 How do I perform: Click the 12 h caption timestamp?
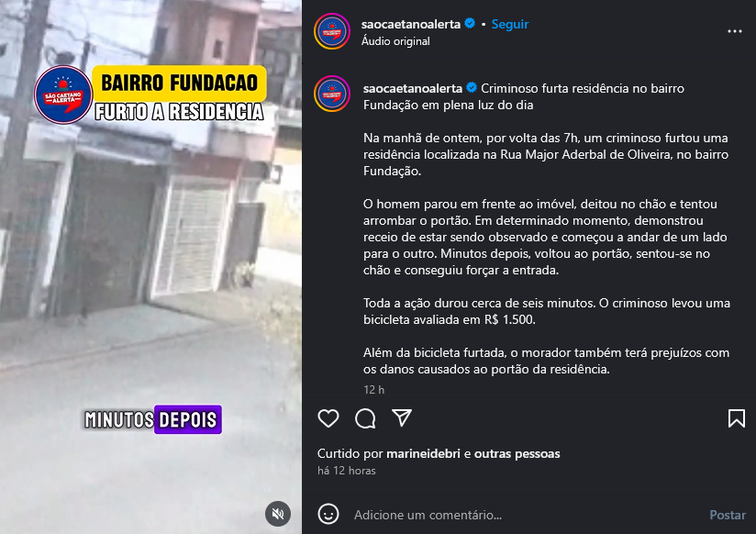[373, 389]
